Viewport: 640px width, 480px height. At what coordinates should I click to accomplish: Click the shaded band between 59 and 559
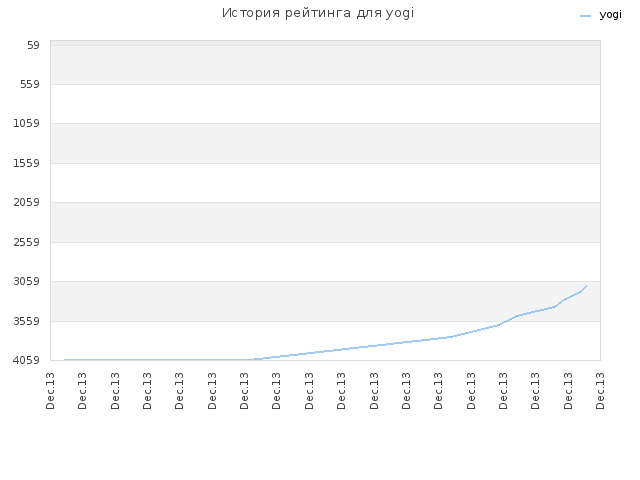[325, 65]
